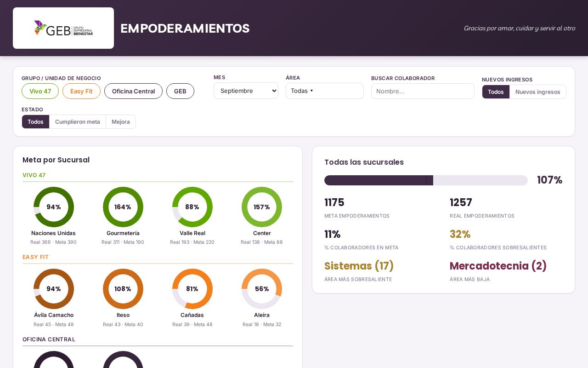Screen dimensions: 588x368
Task: Click the 32% colaboradores sobresalientes value
Action: pos(460,234)
